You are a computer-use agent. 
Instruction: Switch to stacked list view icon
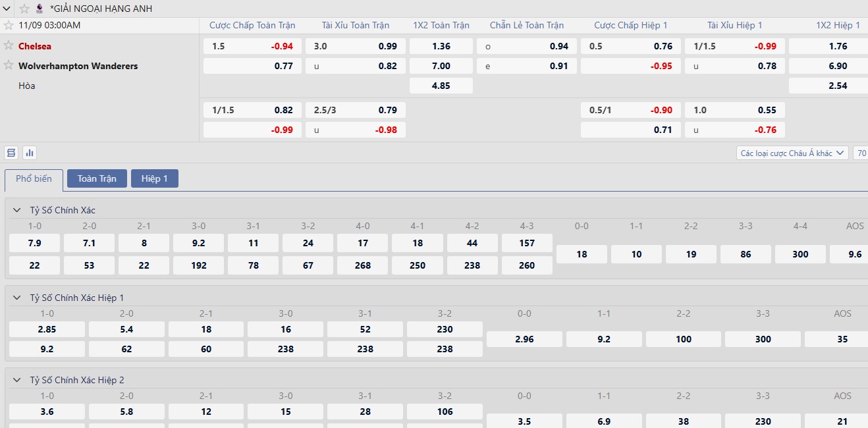11,153
